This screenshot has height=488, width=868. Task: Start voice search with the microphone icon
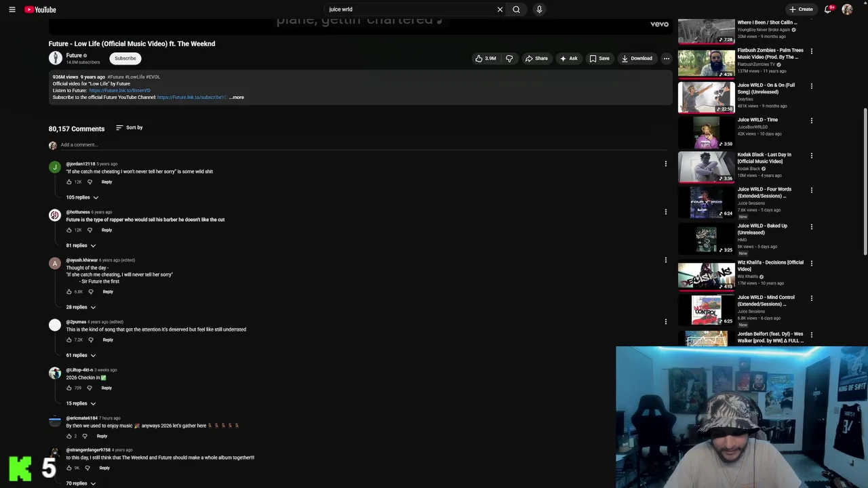click(x=539, y=9)
